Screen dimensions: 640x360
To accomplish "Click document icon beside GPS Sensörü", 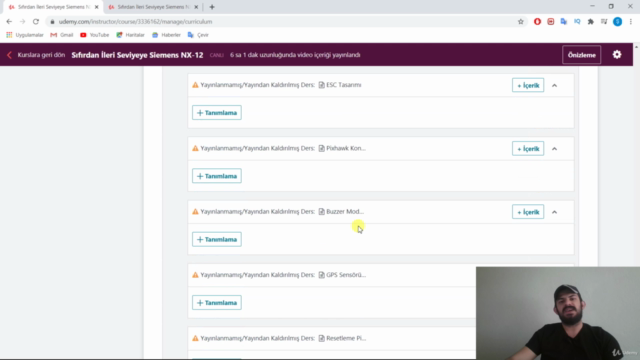I will (x=322, y=275).
